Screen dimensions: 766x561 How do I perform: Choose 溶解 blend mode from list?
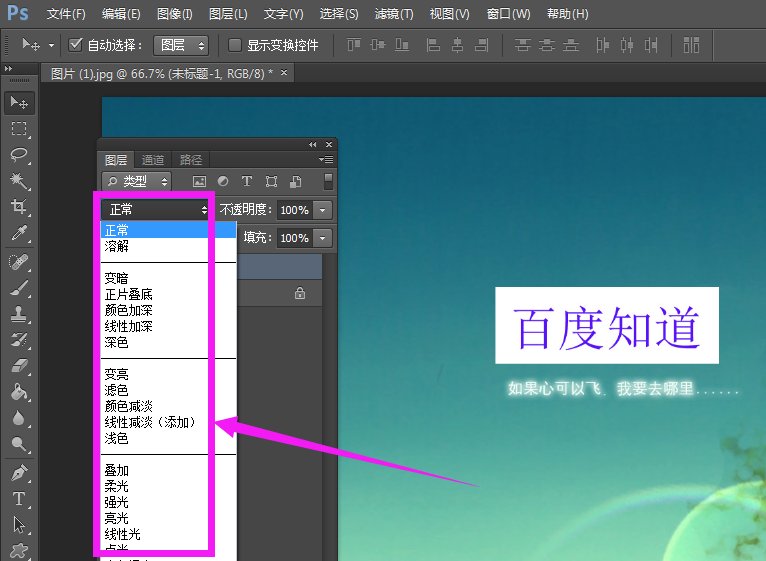168,246
